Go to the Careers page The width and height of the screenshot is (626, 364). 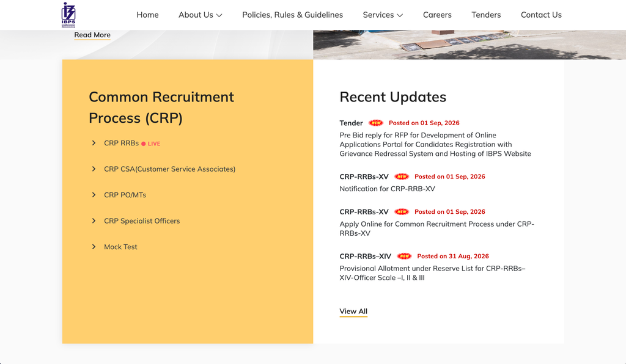437,15
